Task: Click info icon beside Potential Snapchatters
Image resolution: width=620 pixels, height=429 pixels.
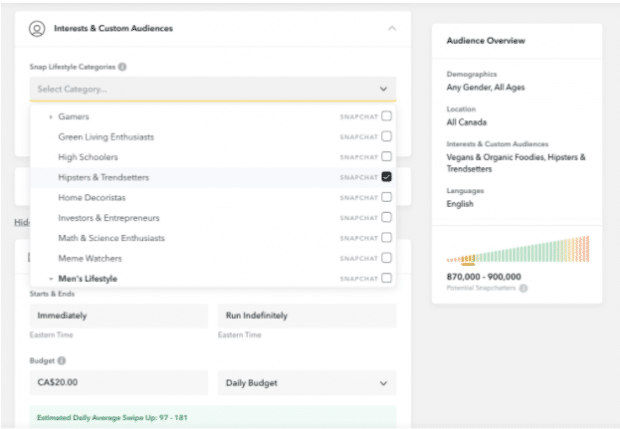Action: (x=524, y=288)
